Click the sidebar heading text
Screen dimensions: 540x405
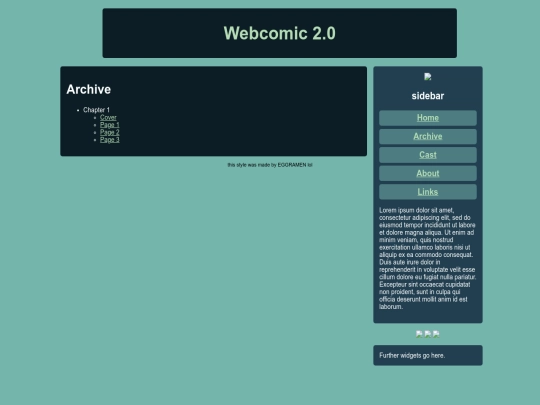click(x=428, y=96)
